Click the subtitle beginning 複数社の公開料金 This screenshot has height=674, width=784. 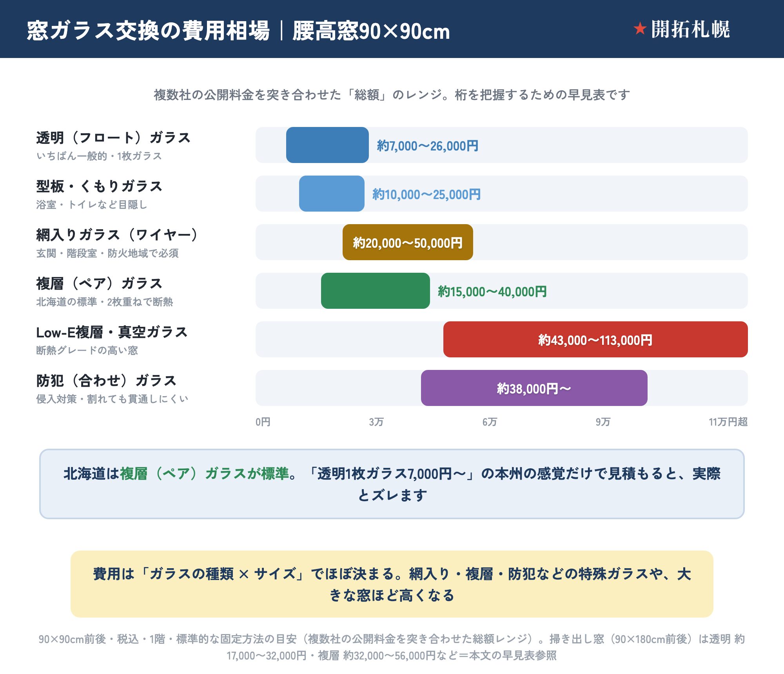392,94
